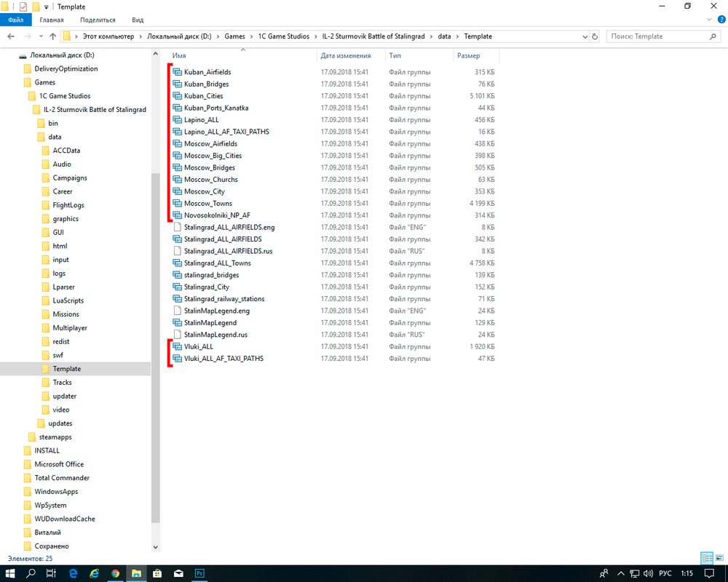Expand hidden icons in the system tray
This screenshot has height=582, width=728.
(x=620, y=573)
